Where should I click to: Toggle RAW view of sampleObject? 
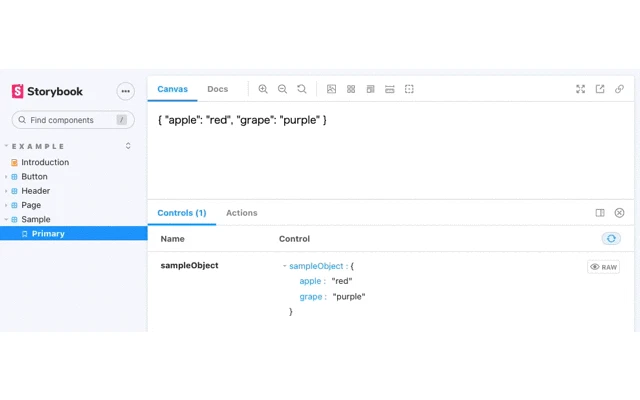pyautogui.click(x=604, y=267)
